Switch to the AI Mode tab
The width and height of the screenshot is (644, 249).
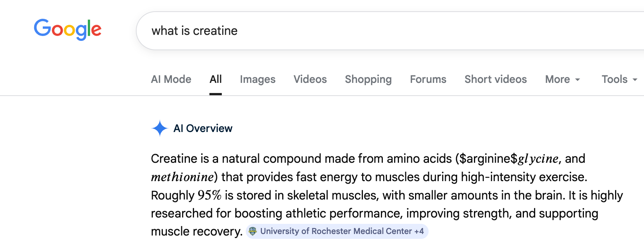click(x=171, y=79)
